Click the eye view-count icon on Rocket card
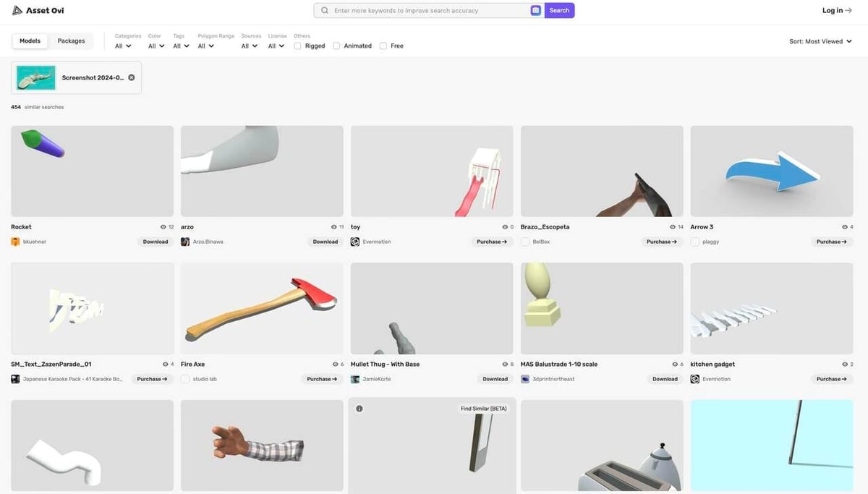Image resolution: width=868 pixels, height=494 pixels. pyautogui.click(x=164, y=226)
